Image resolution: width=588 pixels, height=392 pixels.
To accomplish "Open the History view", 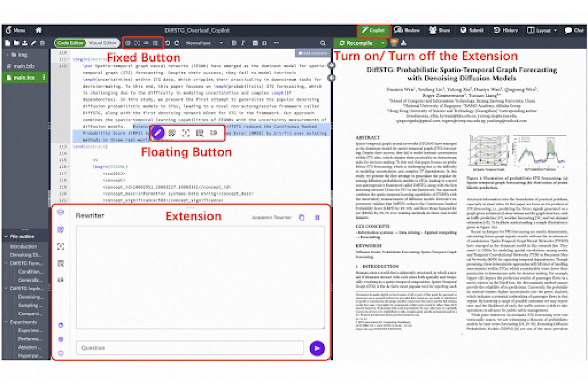I will (x=506, y=30).
